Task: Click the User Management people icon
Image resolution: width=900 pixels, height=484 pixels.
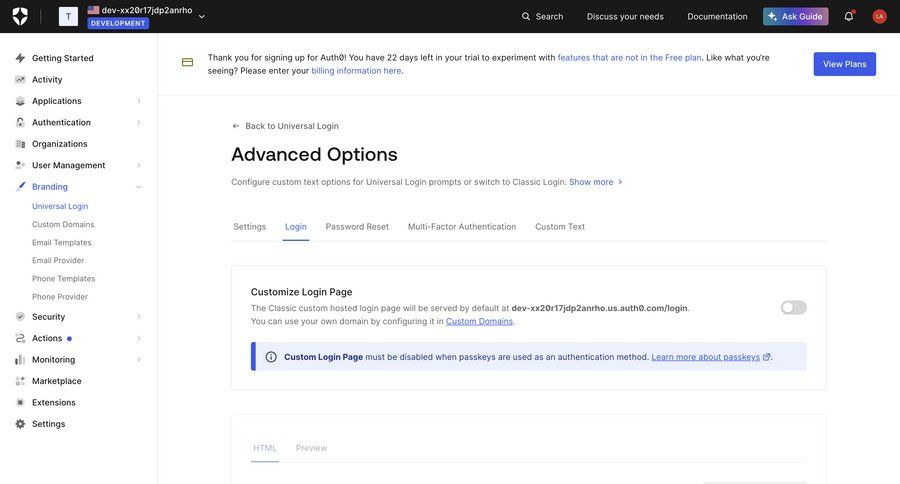Action: [20, 165]
